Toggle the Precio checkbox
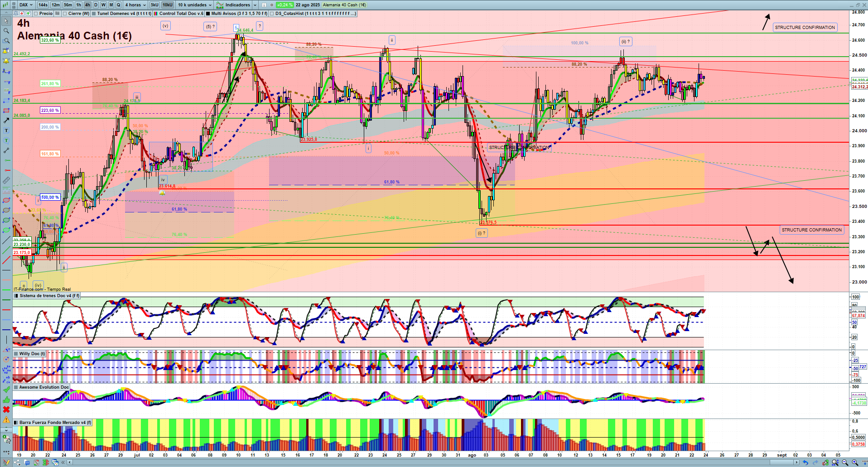 tap(36, 14)
